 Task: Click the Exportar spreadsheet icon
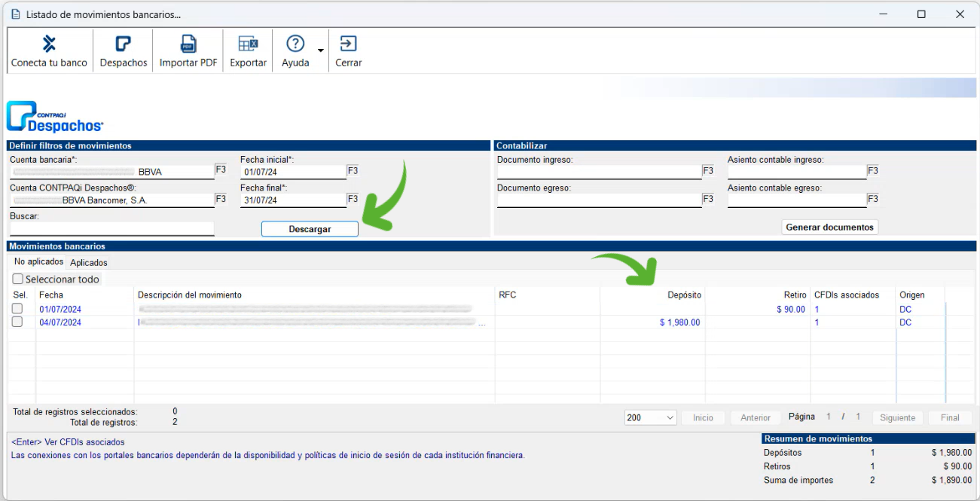[248, 44]
